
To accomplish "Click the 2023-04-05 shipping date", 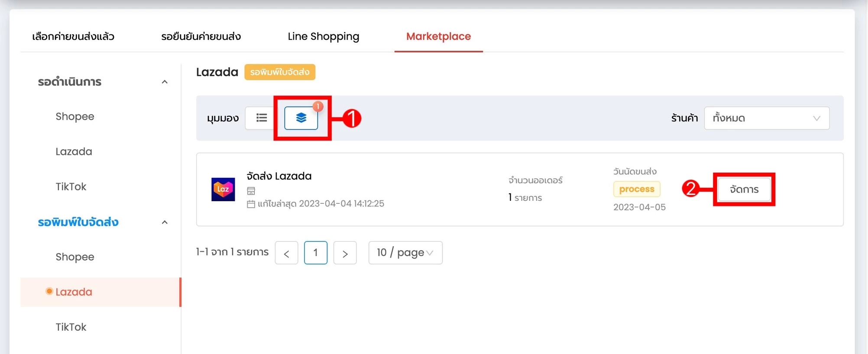I will tap(639, 207).
